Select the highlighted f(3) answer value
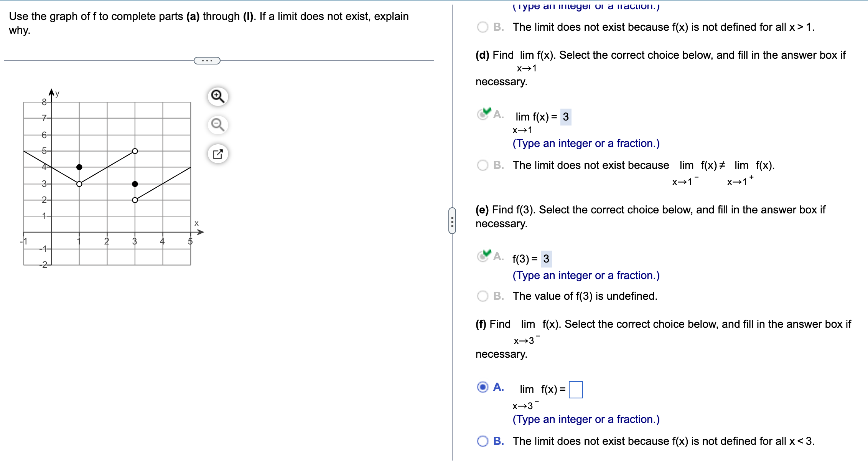Screen dimensions: 868x469 [x=546, y=258]
